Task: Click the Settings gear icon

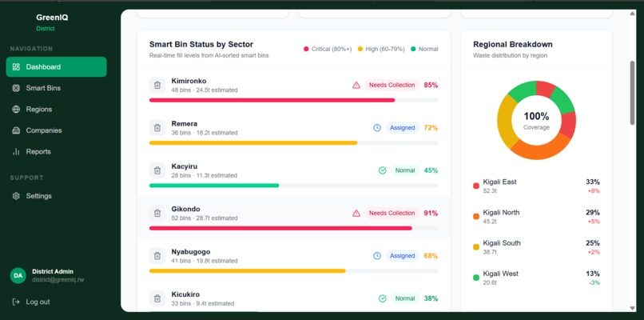Action: (16, 196)
